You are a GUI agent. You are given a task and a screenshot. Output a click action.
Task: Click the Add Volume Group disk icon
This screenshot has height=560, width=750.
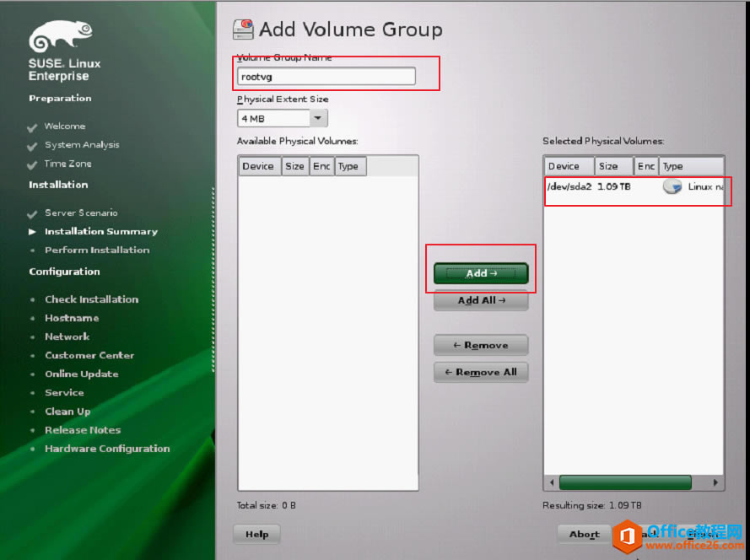click(x=243, y=30)
